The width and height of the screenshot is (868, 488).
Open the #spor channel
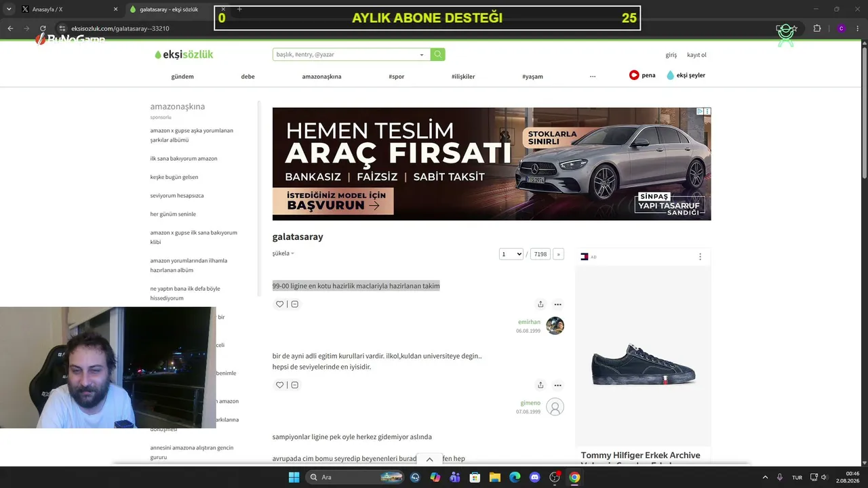(397, 77)
